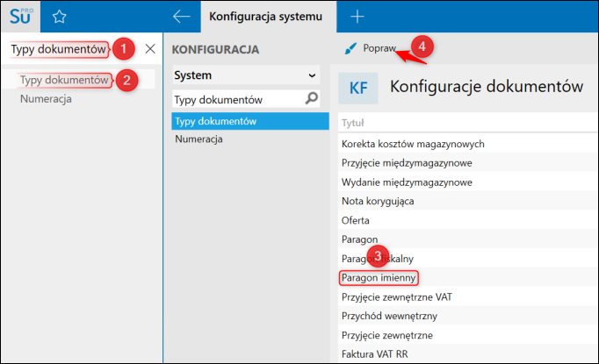Go back using the left arrow

point(181,17)
